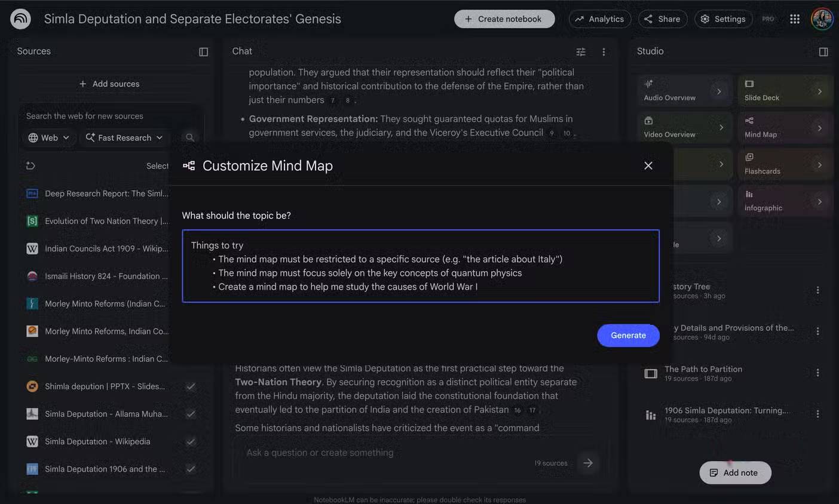Viewport: 839px width, 504px height.
Task: Open more options for story Tree item
Action: click(818, 290)
